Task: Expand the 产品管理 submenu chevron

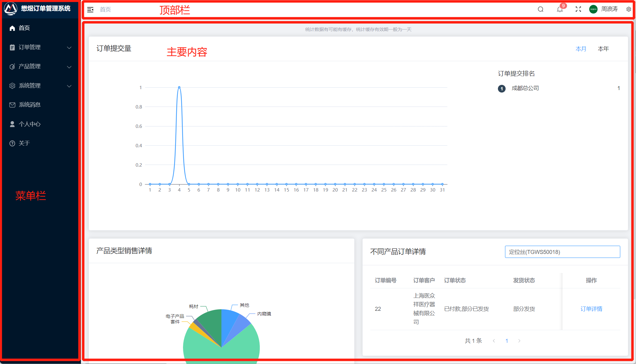Action: point(69,67)
